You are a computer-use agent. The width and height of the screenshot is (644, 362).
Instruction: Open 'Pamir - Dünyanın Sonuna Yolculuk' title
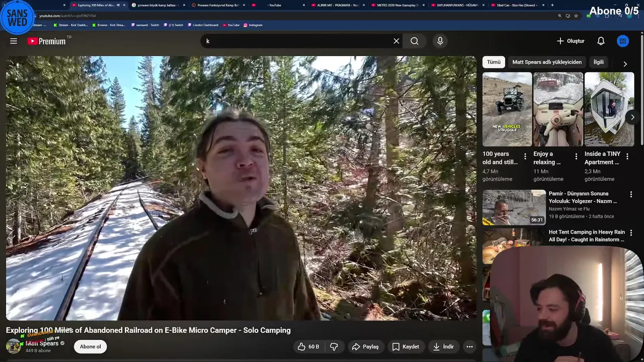click(x=583, y=197)
